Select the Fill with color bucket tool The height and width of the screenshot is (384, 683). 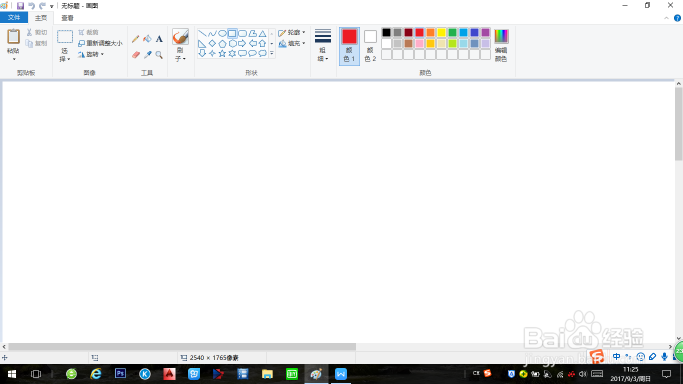click(147, 39)
